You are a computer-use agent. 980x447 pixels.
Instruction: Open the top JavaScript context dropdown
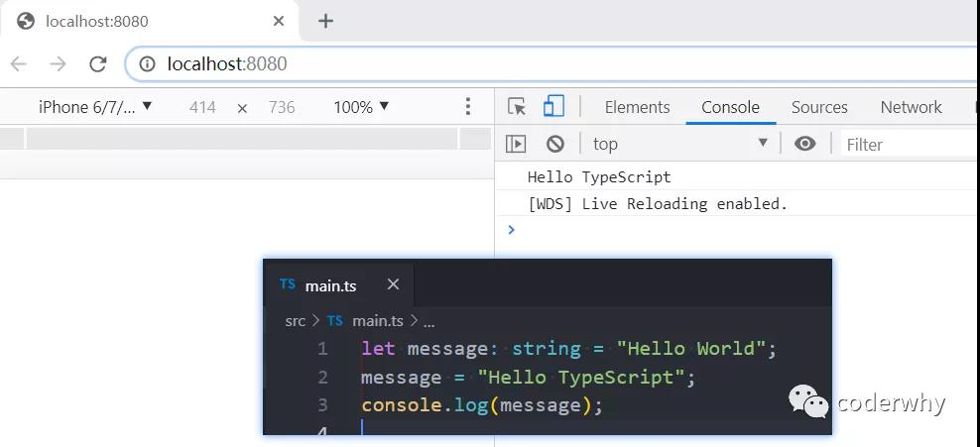(x=680, y=145)
